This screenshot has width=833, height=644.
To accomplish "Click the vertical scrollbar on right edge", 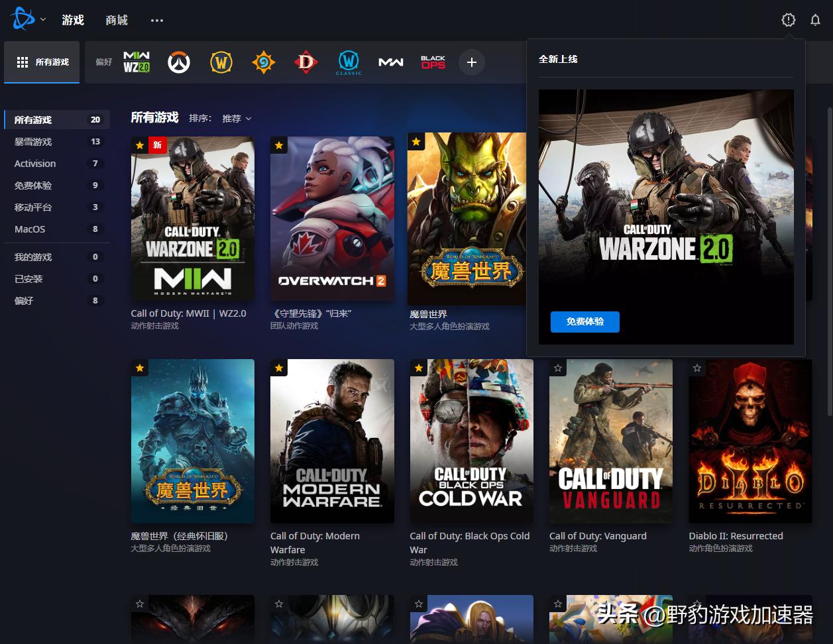I will (830, 262).
